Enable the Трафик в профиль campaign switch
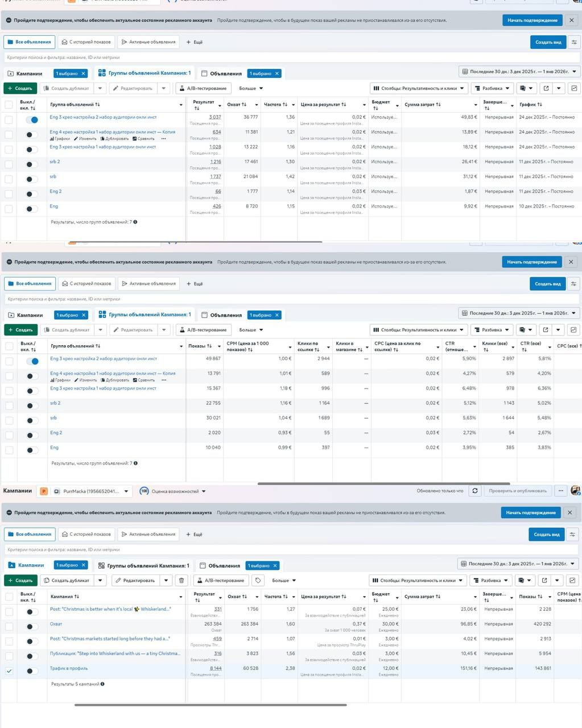The height and width of the screenshot is (728, 582). 32,671
